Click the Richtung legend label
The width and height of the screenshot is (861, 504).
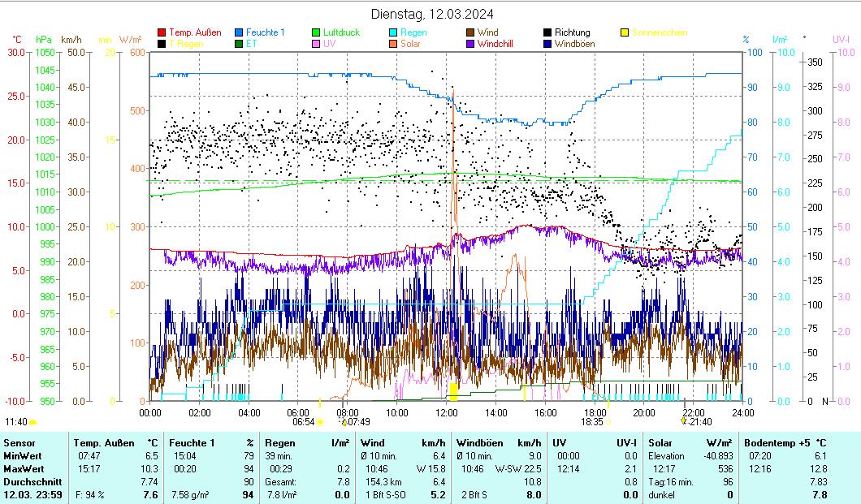(x=572, y=33)
